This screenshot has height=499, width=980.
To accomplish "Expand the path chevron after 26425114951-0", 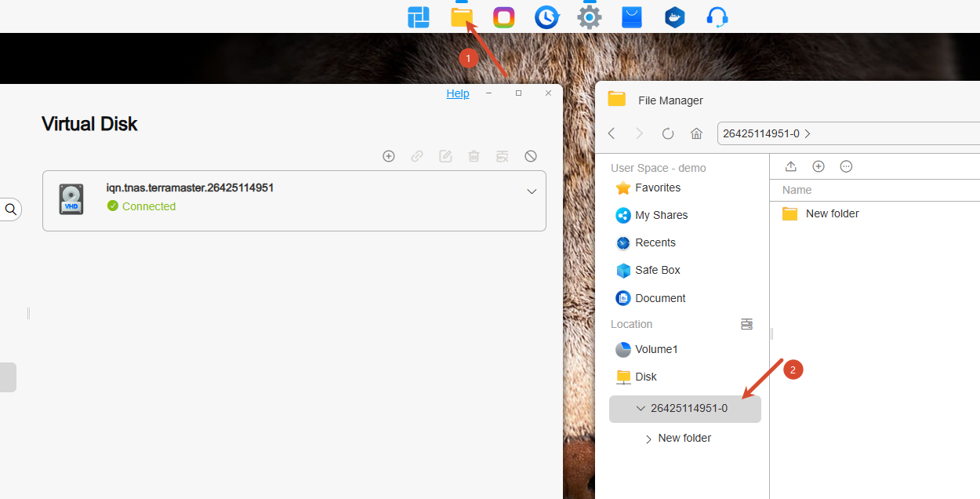I will click(x=808, y=133).
